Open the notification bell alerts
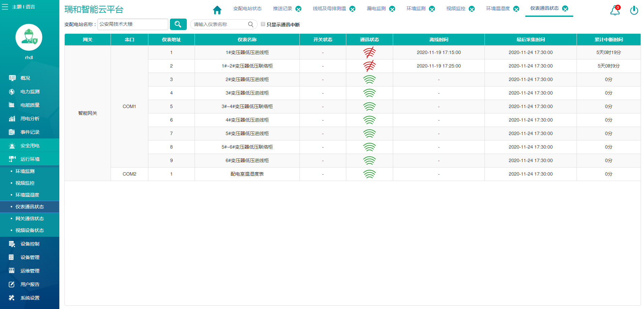 (615, 10)
